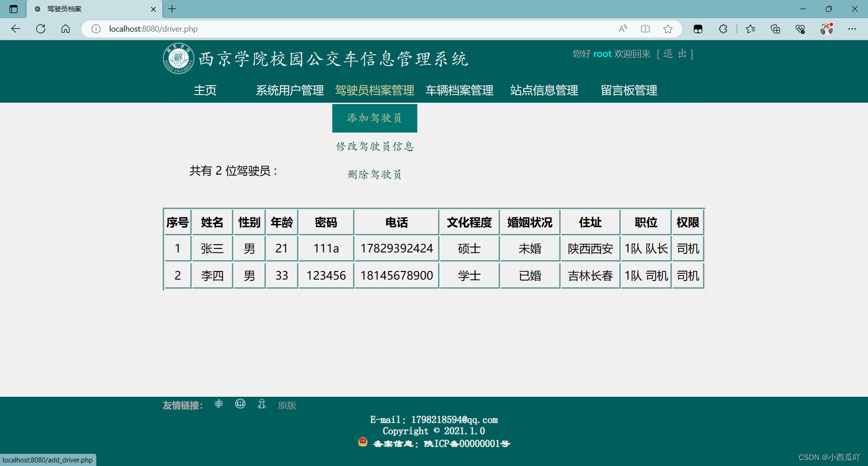Image resolution: width=868 pixels, height=466 pixels.
Task: Refresh the page with reload icon
Action: click(41, 29)
